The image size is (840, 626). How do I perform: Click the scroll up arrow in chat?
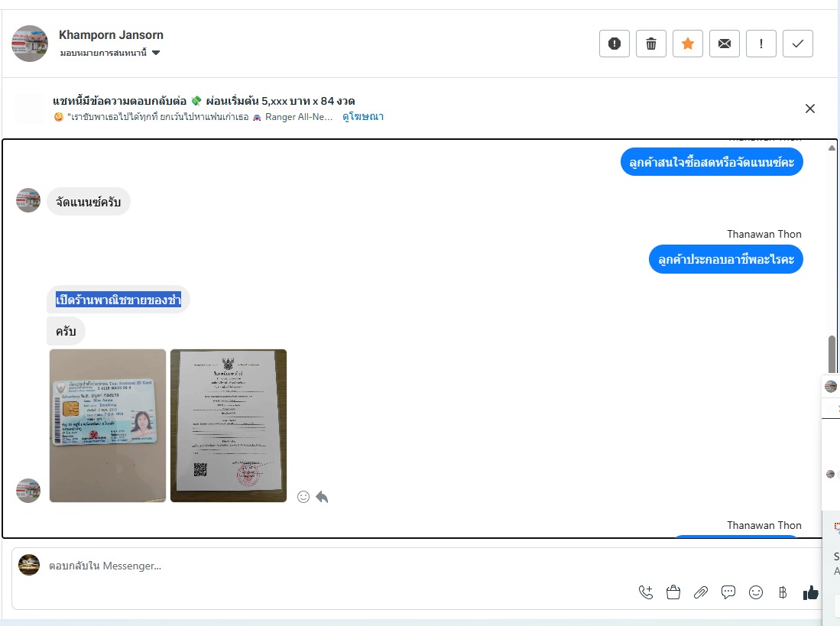click(x=832, y=148)
